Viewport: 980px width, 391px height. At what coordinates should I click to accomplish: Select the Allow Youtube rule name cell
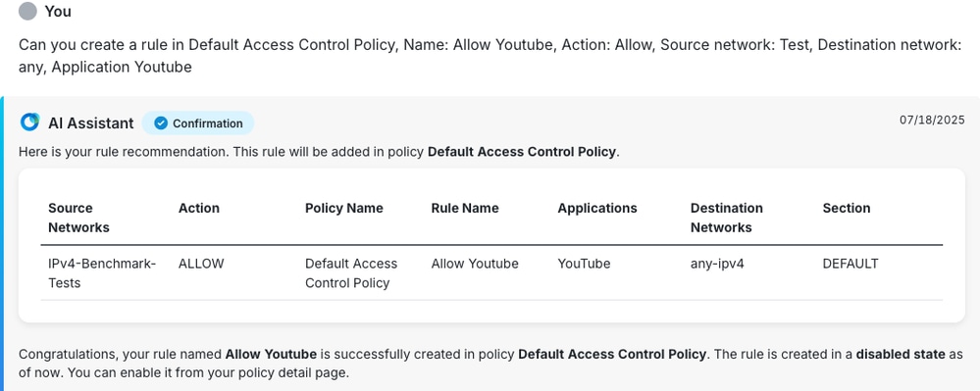pyautogui.click(x=475, y=264)
